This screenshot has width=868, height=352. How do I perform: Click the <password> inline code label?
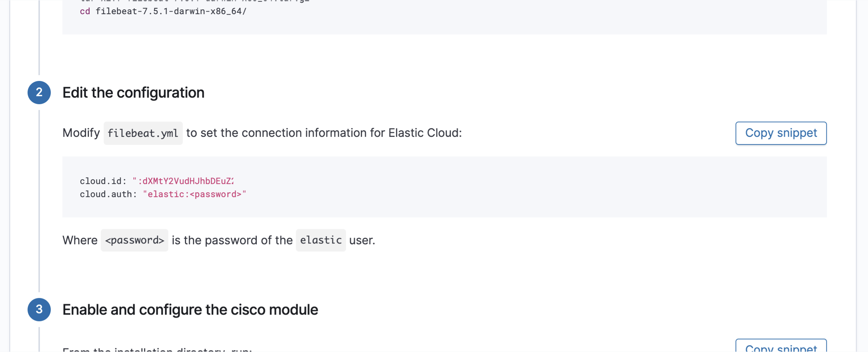point(135,240)
